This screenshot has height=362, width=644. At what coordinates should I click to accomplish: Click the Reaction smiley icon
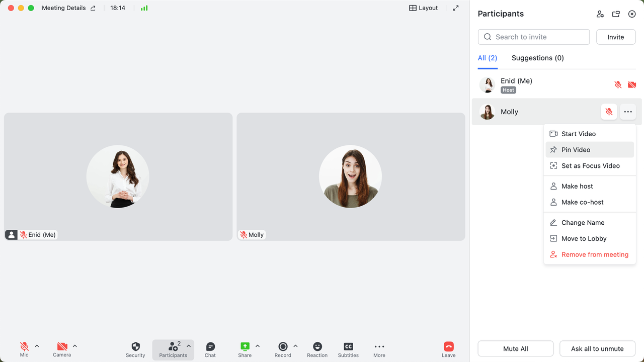317,349
